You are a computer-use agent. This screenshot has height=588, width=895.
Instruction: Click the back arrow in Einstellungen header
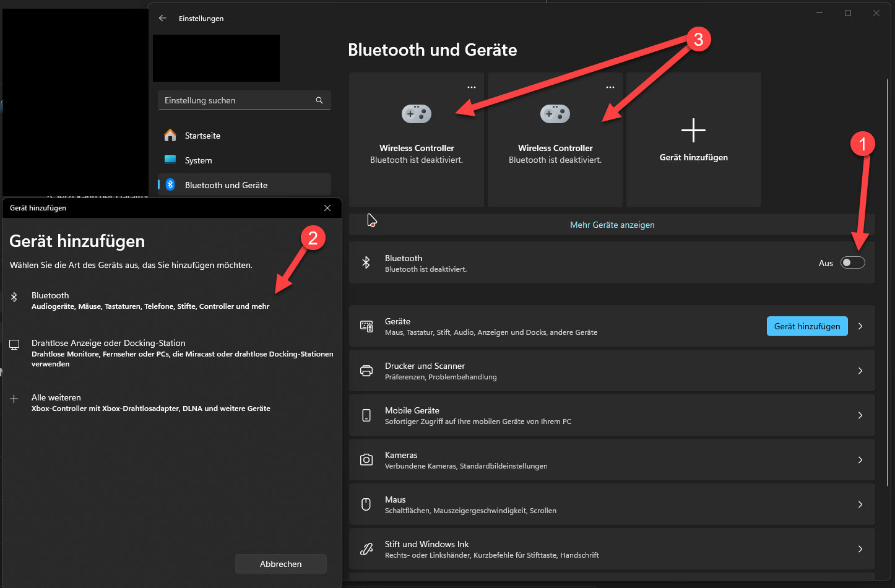tap(163, 19)
